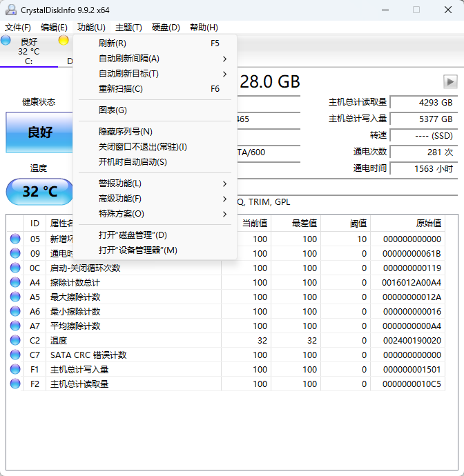The height and width of the screenshot is (476, 464).
Task: Select row 最大擦除计数
Action: click(226, 297)
